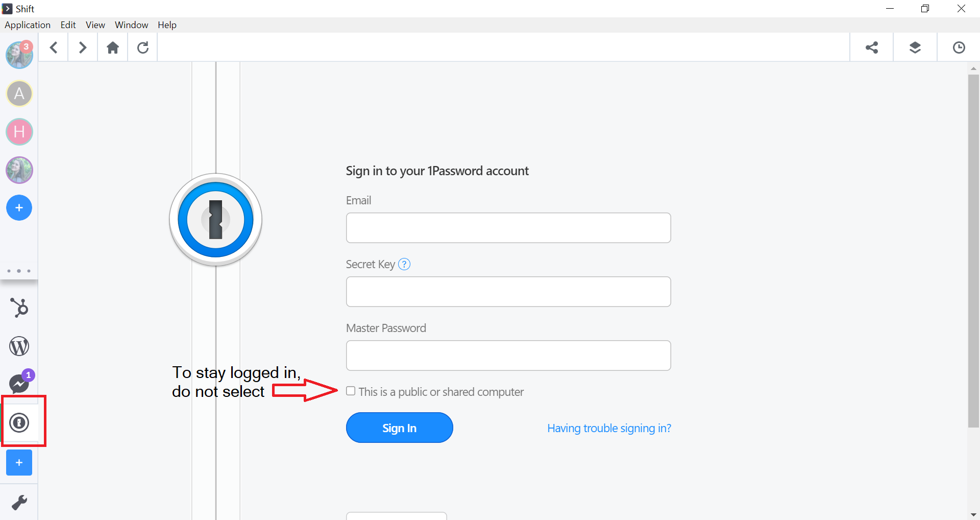Select the 1Password app in sidebar
The image size is (980, 520).
[19, 422]
